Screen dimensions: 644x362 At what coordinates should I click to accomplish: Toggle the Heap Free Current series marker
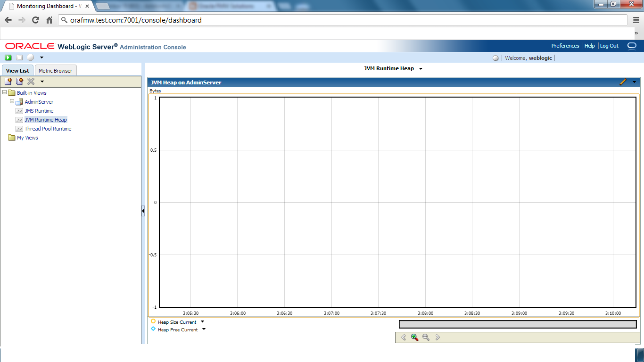coord(152,329)
